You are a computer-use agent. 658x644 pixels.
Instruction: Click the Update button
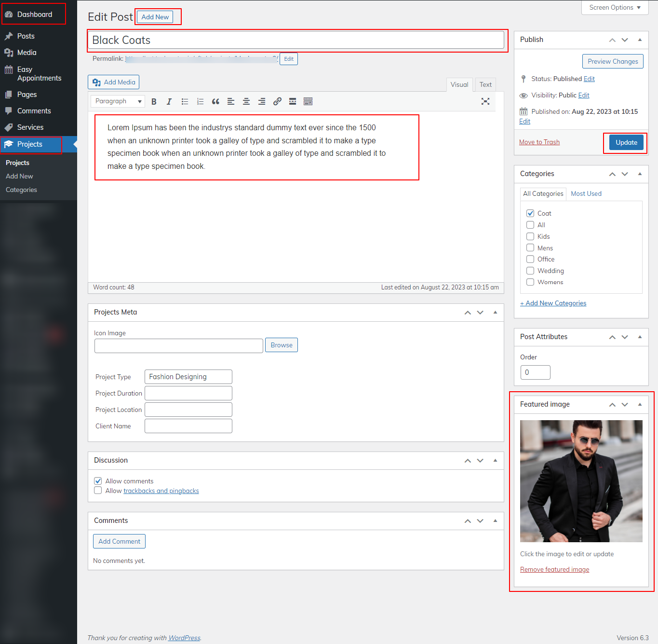[x=626, y=142]
